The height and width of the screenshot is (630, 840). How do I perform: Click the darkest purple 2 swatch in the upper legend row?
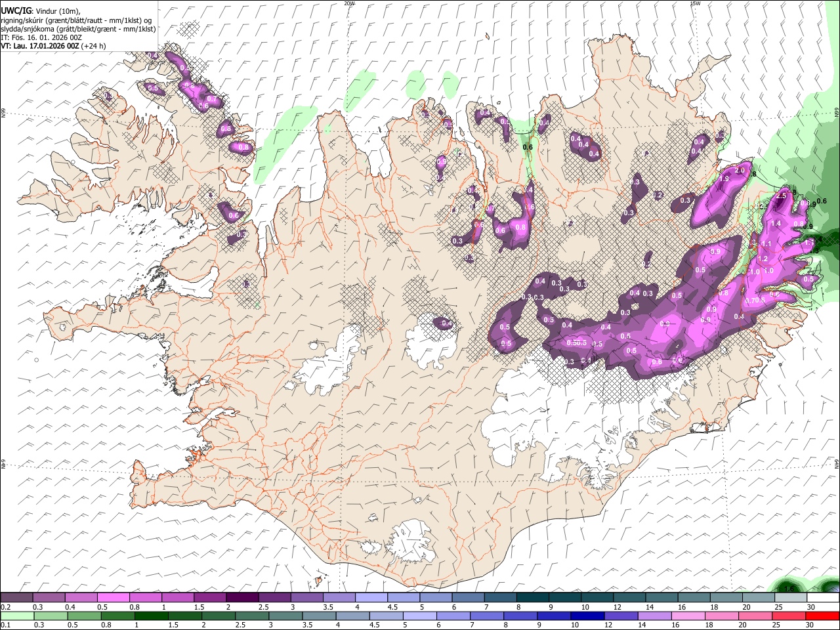click(x=242, y=598)
